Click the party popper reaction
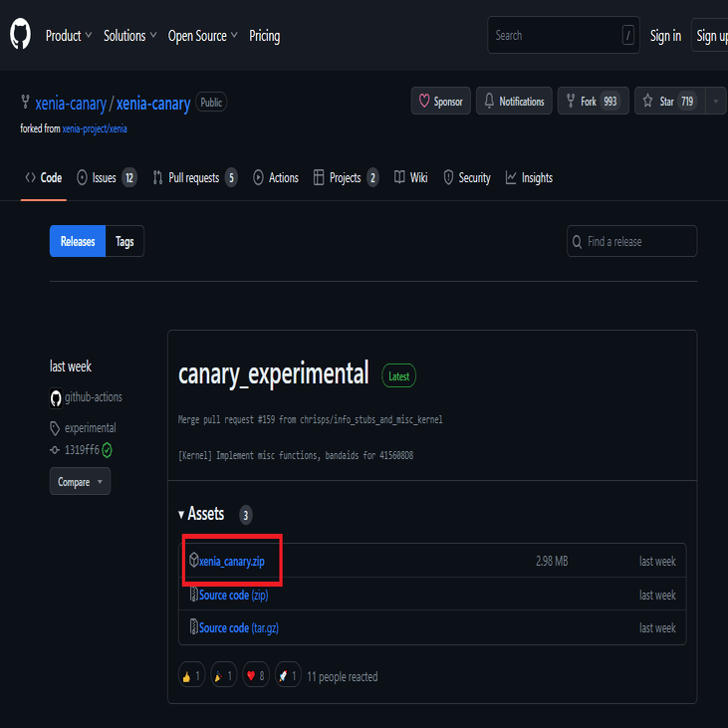This screenshot has width=728, height=728. pos(224,675)
